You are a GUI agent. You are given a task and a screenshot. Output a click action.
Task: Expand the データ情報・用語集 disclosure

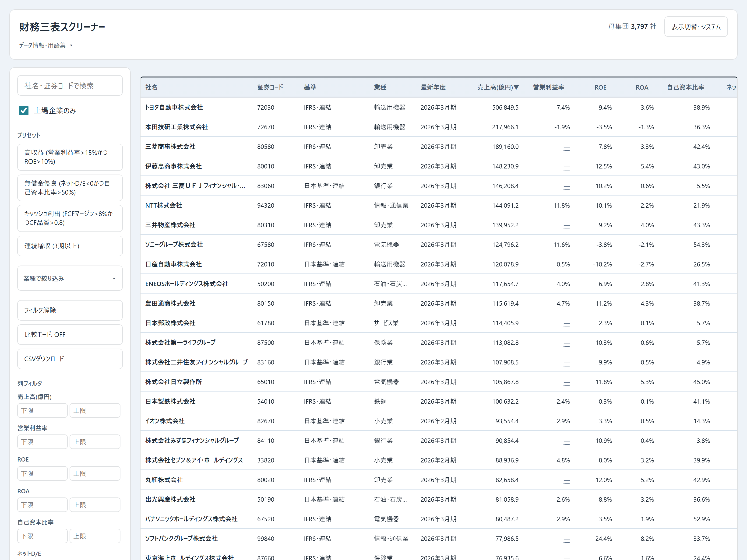46,45
